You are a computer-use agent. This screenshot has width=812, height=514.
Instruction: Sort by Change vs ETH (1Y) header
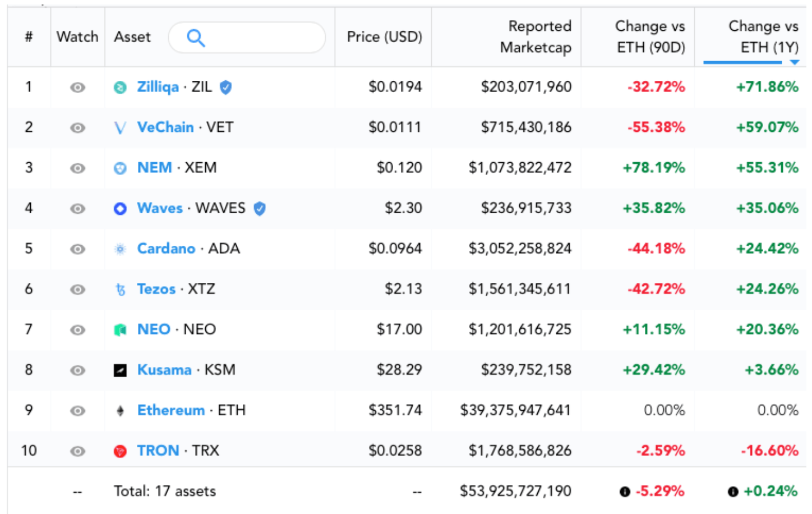(x=763, y=37)
